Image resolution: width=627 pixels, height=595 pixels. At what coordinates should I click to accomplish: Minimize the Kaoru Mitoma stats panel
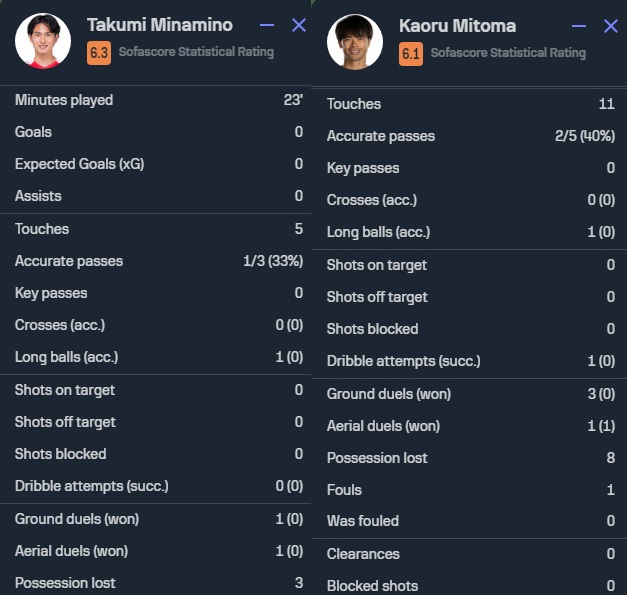(x=579, y=26)
